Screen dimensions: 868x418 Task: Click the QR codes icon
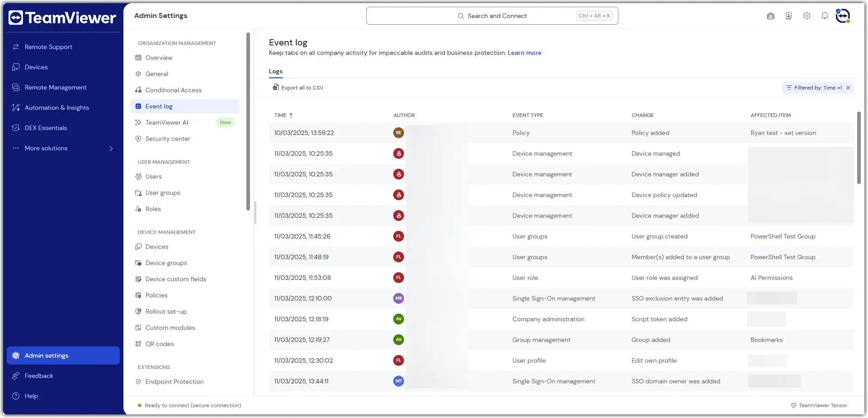pyautogui.click(x=138, y=344)
